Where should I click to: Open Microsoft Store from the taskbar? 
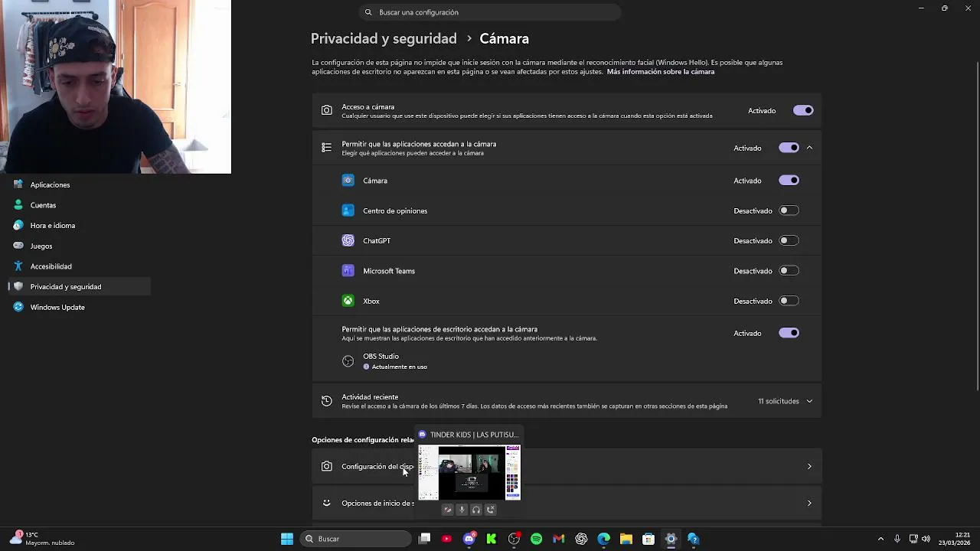[x=648, y=539]
